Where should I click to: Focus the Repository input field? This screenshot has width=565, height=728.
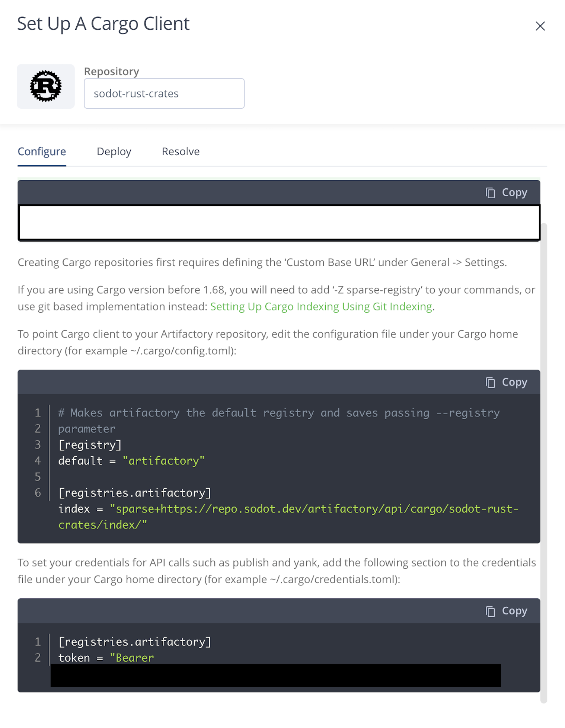click(x=164, y=93)
